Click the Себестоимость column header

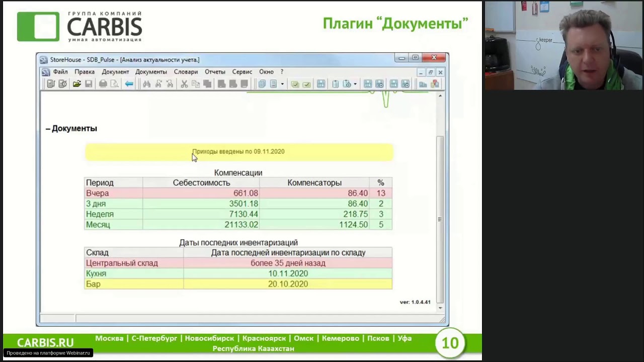click(x=201, y=183)
